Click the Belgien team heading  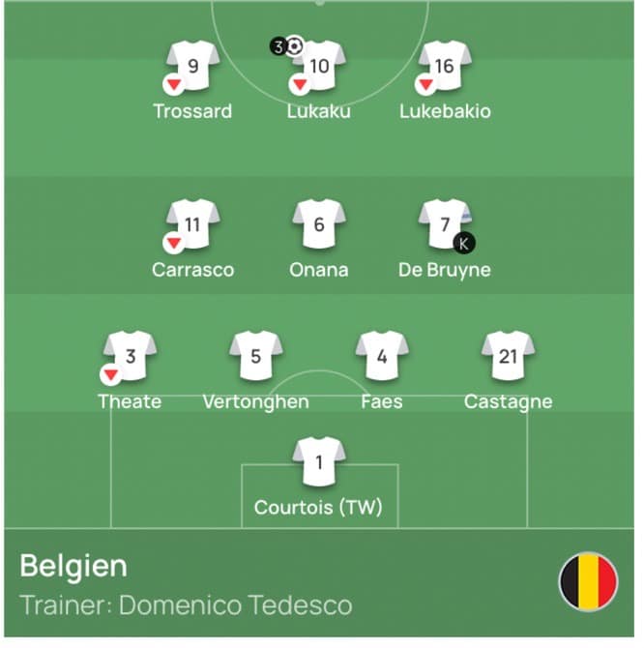coord(73,565)
